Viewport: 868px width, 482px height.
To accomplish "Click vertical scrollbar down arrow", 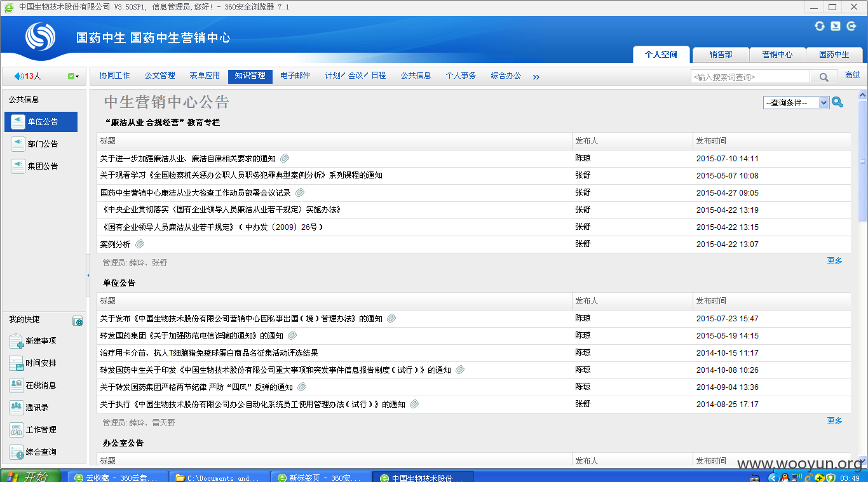I will (x=863, y=460).
